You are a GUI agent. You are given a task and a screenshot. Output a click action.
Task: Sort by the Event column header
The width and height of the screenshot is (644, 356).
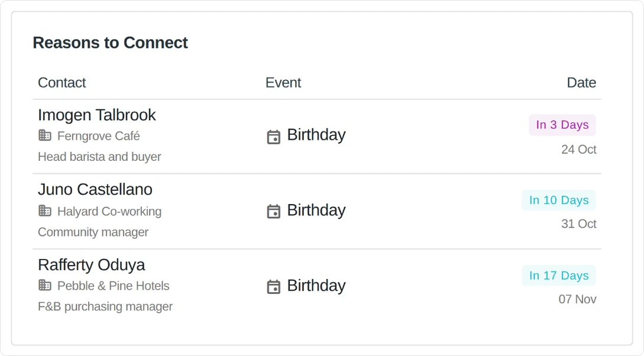click(283, 83)
